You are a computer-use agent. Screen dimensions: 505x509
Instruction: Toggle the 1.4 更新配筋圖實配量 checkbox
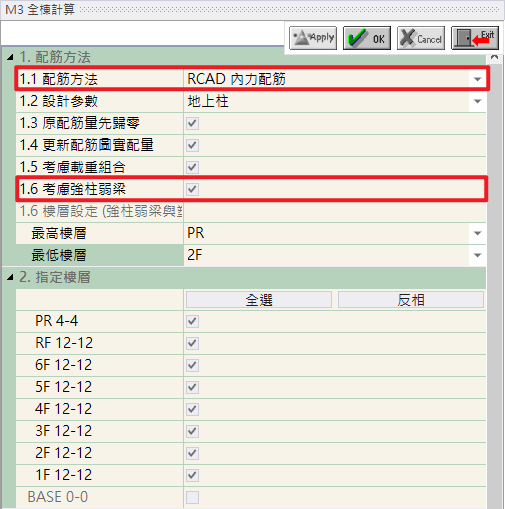192,145
